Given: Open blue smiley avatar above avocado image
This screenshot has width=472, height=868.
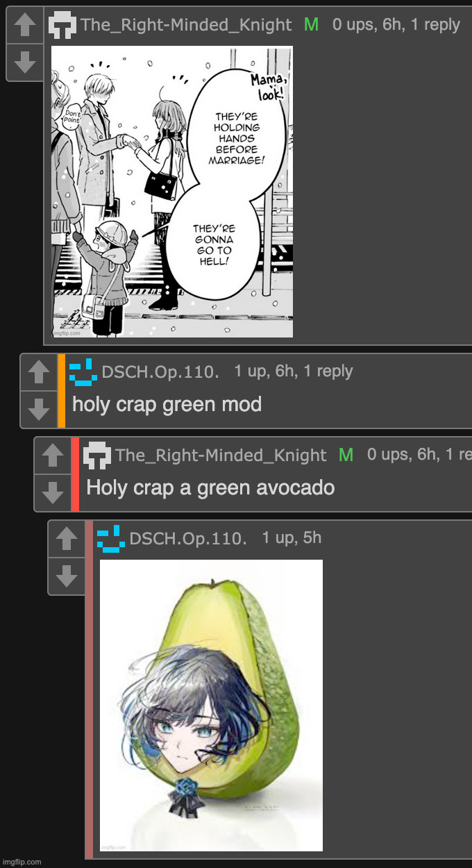Looking at the screenshot, I should point(111,539).
